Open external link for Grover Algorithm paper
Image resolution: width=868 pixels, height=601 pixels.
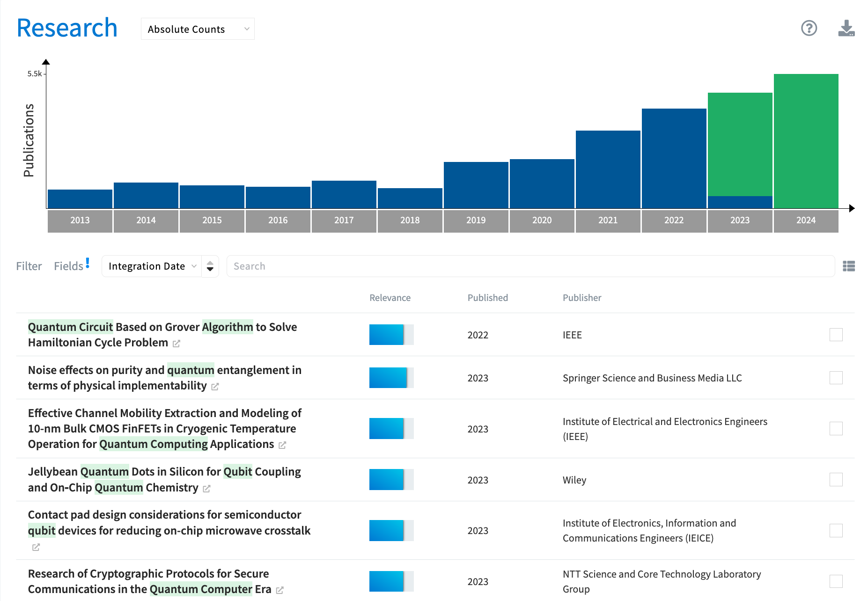(177, 344)
